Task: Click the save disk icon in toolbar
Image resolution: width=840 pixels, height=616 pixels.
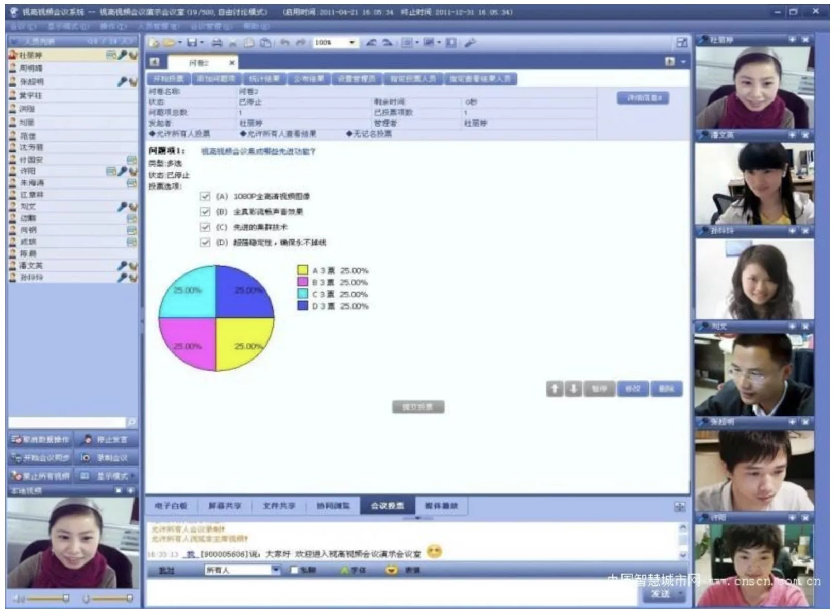Action: tap(192, 43)
